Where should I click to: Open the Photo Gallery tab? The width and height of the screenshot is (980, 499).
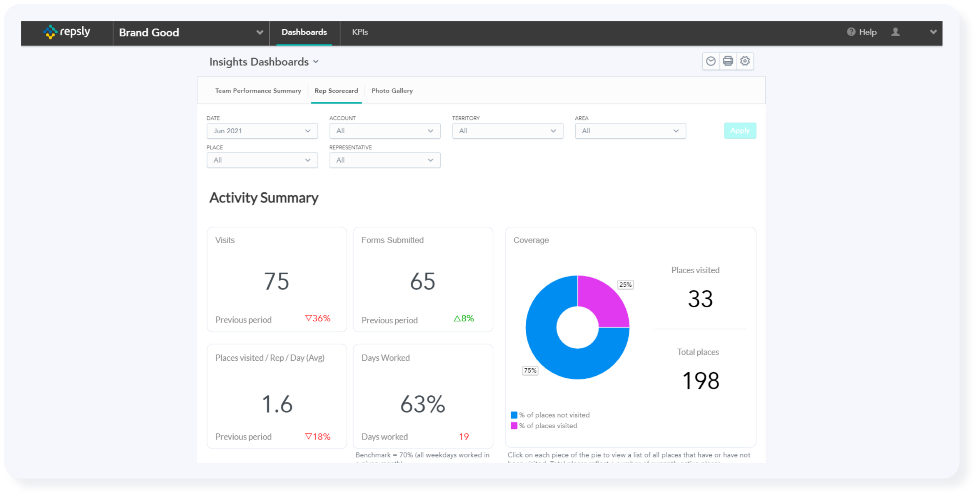click(392, 91)
